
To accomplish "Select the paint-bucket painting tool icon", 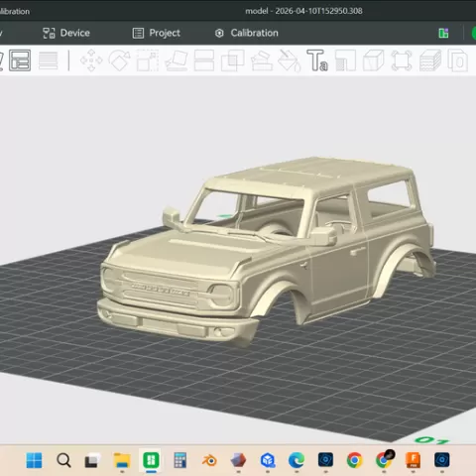I will 289,60.
